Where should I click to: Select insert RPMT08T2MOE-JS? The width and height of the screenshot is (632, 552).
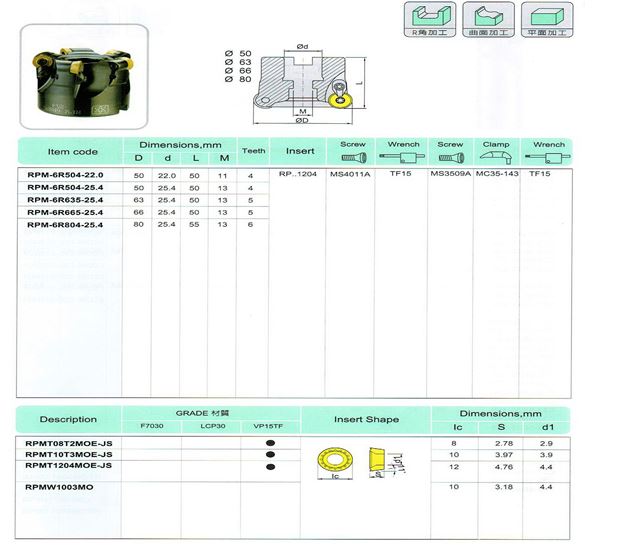point(69,444)
